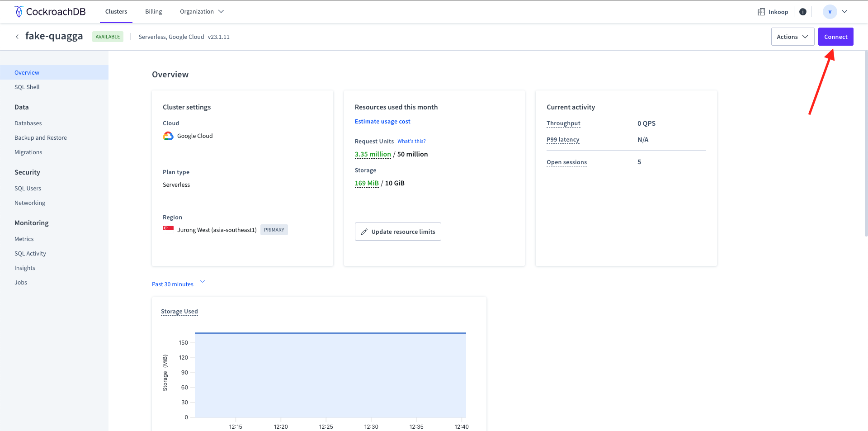This screenshot has width=868, height=431.
Task: Click the Estimate usage cost link
Action: pos(382,121)
